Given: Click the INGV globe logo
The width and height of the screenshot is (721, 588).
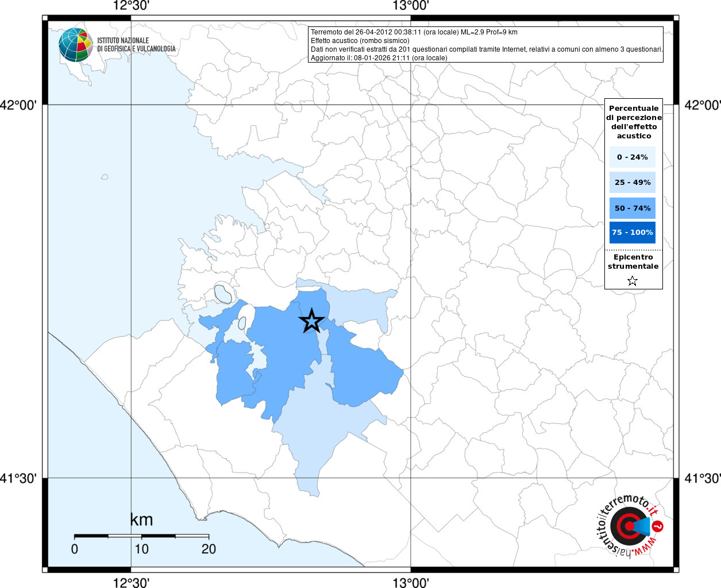Looking at the screenshot, I should pyautogui.click(x=75, y=45).
